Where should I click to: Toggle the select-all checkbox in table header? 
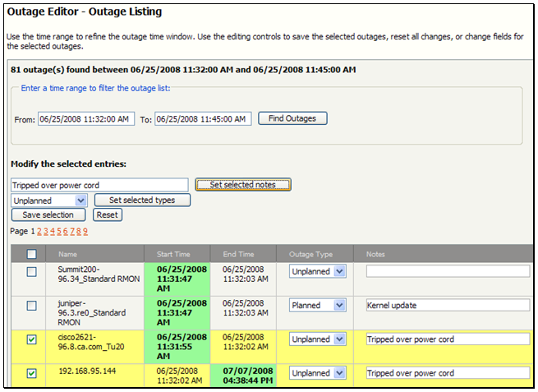coord(31,254)
